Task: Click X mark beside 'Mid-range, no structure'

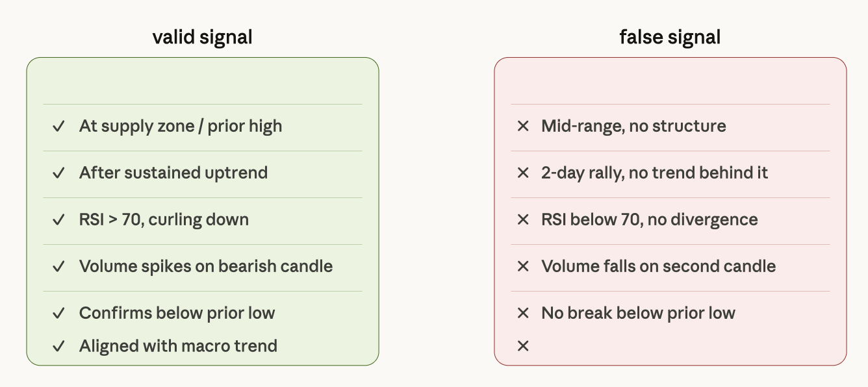Action: point(523,126)
